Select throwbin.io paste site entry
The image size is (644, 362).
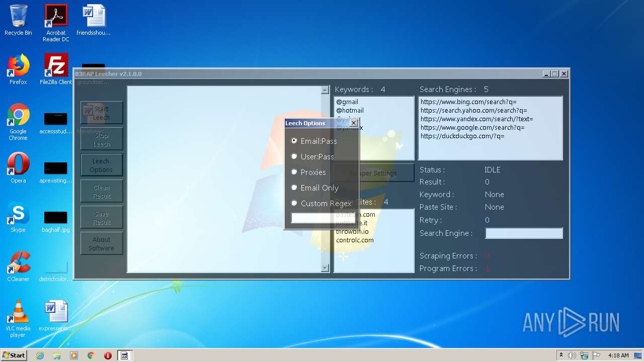coord(352,232)
